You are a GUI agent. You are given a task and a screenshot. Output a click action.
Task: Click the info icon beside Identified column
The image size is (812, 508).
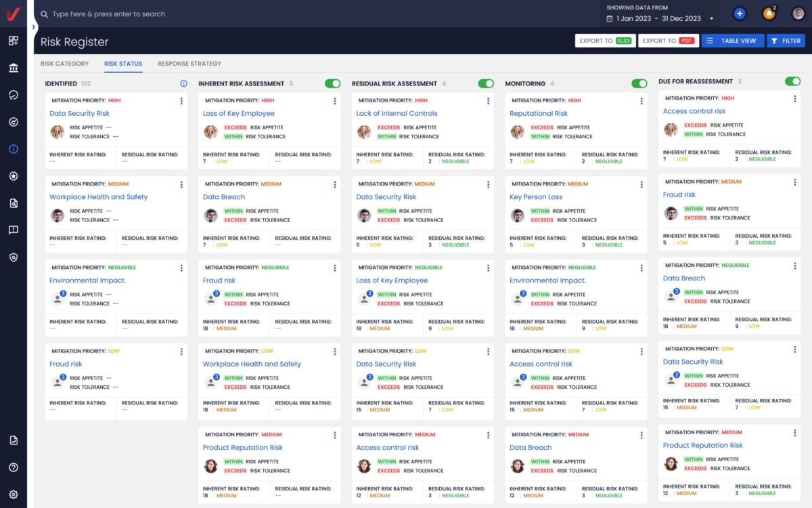[x=183, y=83]
